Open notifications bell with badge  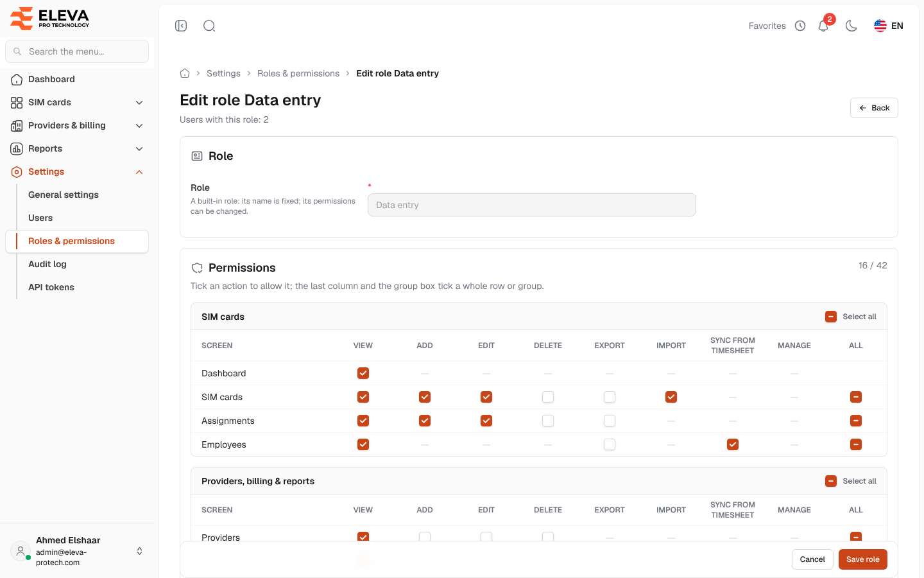pyautogui.click(x=823, y=26)
